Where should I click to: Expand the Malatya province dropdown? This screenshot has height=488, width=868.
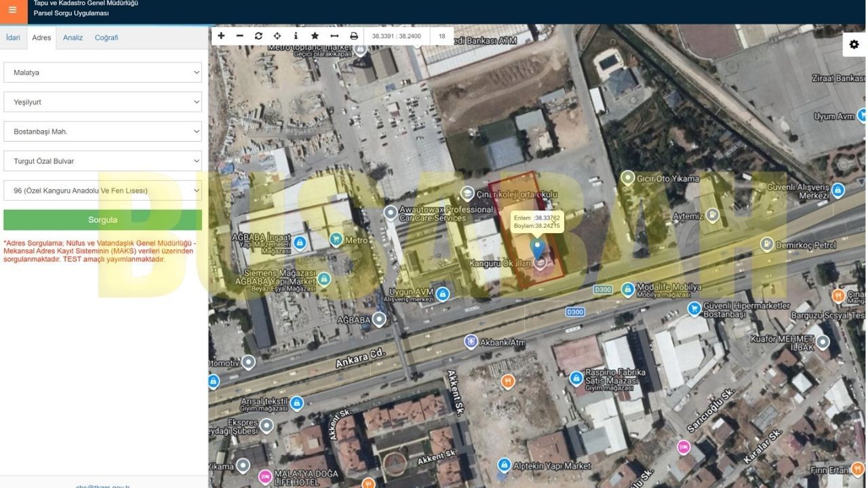[x=102, y=73]
